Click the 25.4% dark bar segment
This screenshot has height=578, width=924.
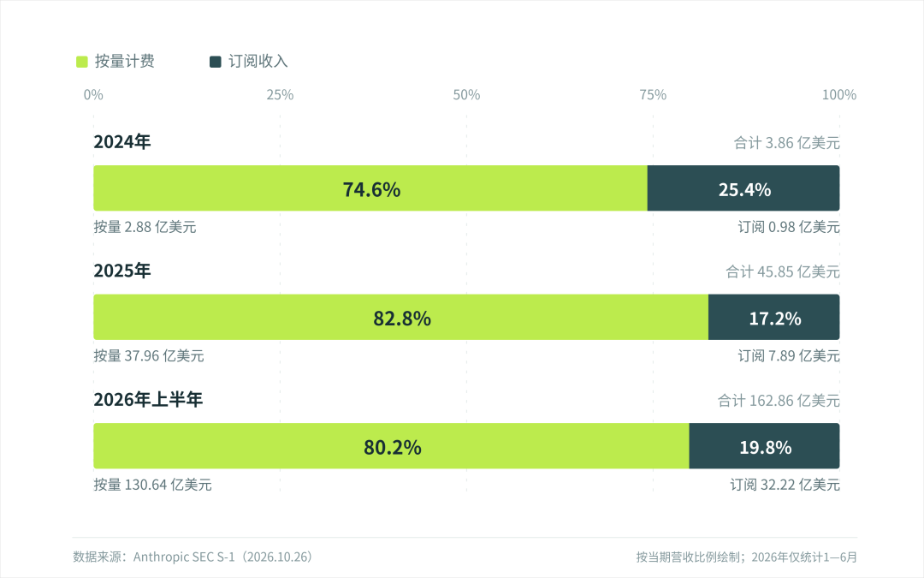pyautogui.click(x=743, y=188)
